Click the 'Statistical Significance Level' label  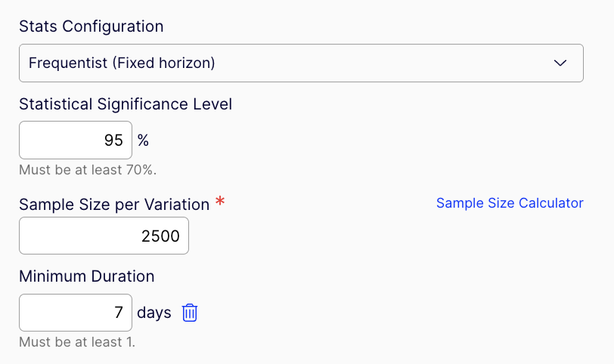[126, 104]
